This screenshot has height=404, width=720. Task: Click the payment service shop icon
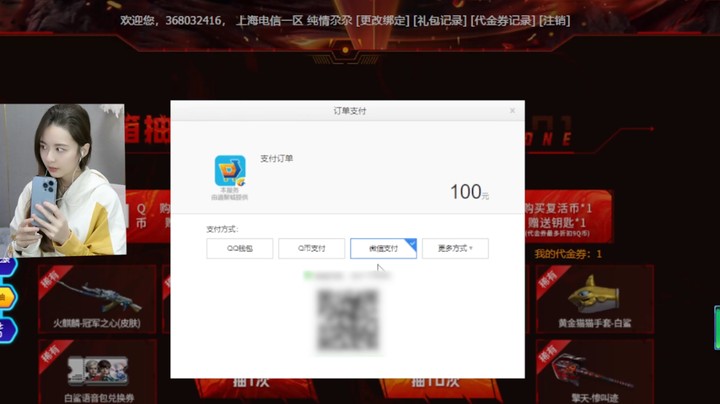(x=230, y=170)
